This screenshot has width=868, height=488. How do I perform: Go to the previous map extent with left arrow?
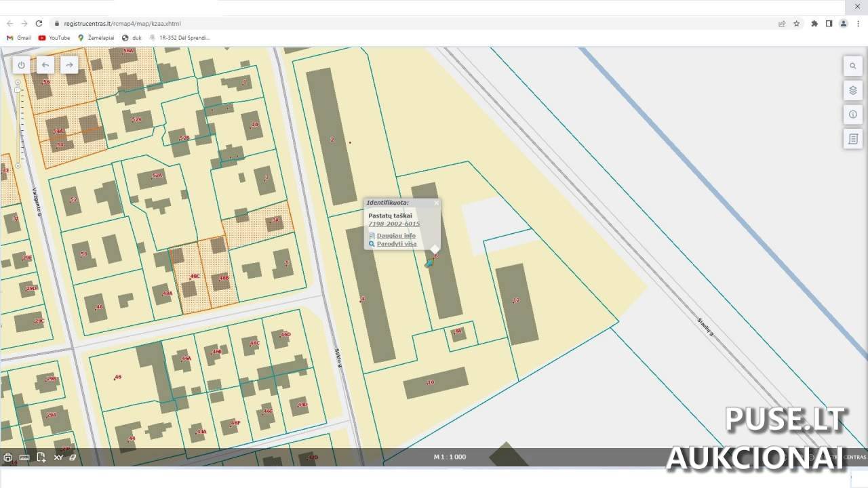click(x=45, y=65)
